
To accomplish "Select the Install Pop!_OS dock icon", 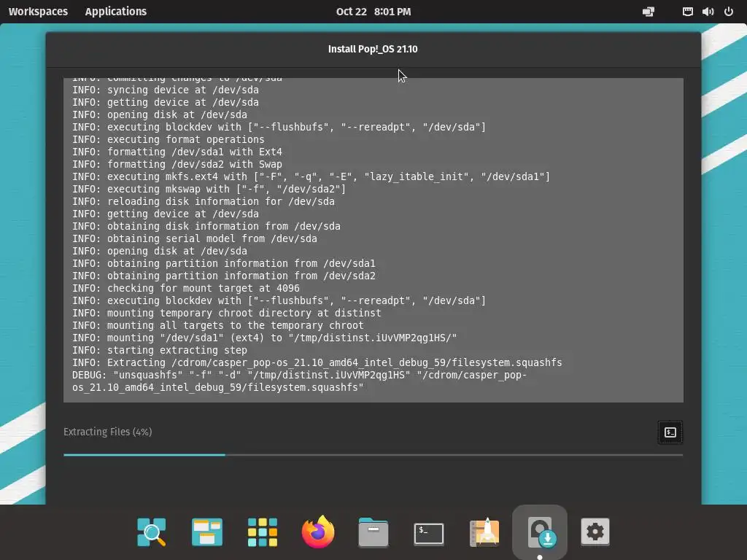I will [x=540, y=532].
